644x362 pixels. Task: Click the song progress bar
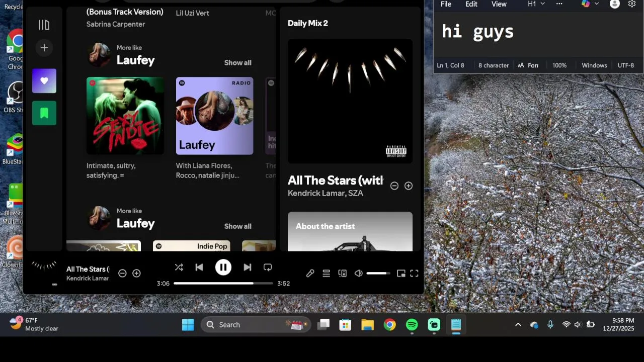click(223, 284)
